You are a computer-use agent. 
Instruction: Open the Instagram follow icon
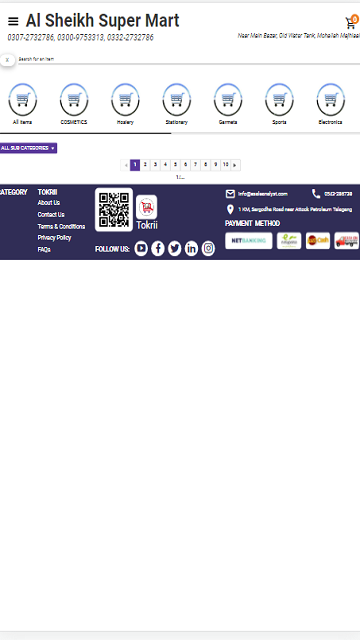click(208, 248)
